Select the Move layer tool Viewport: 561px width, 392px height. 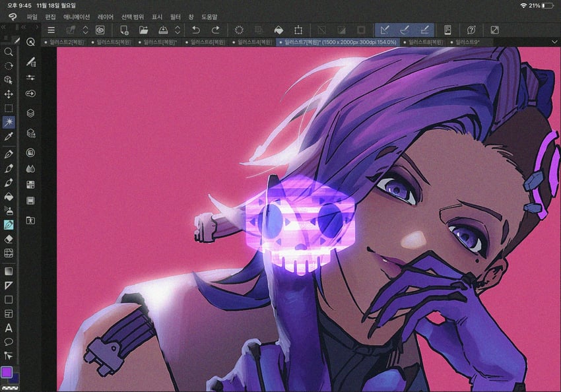[x=9, y=94]
